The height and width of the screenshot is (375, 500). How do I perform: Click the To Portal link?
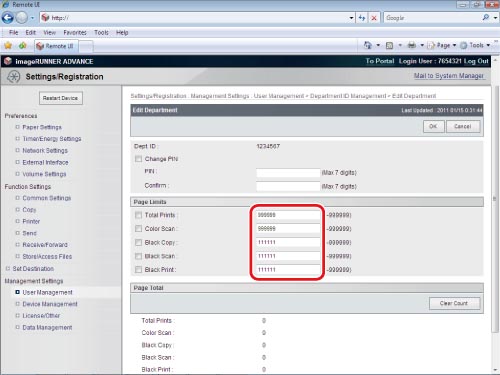pyautogui.click(x=380, y=61)
